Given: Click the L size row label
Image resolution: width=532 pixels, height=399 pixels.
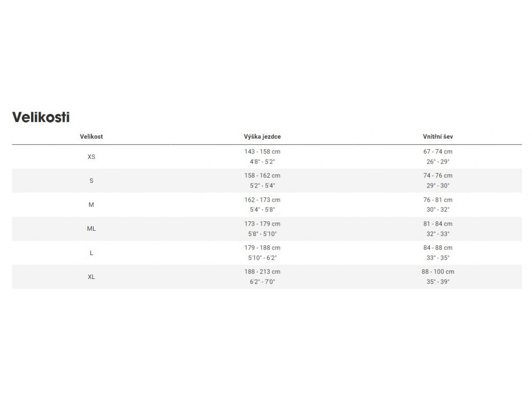Looking at the screenshot, I should [x=91, y=253].
